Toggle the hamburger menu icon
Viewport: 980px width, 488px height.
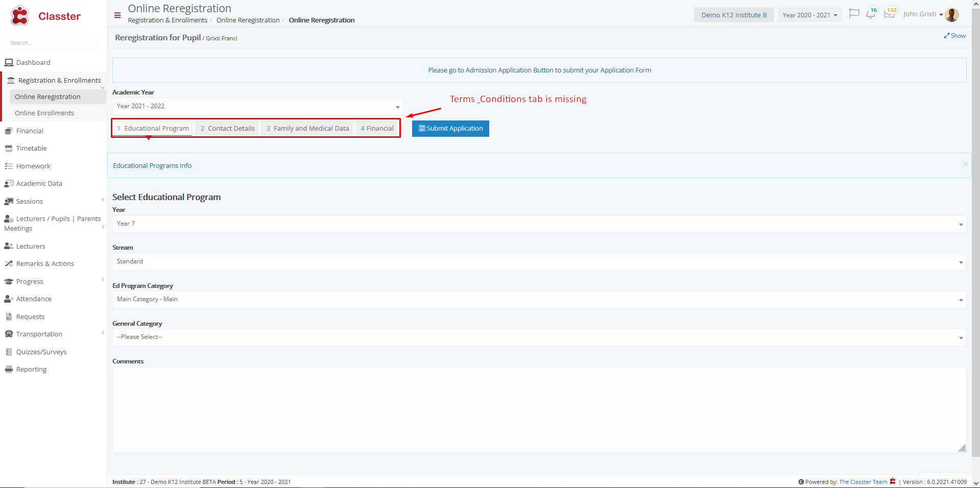[x=117, y=15]
